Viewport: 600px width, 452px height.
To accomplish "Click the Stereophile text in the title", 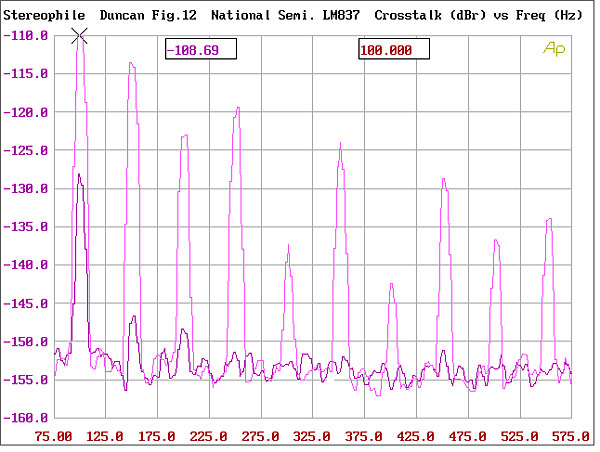I will (44, 16).
